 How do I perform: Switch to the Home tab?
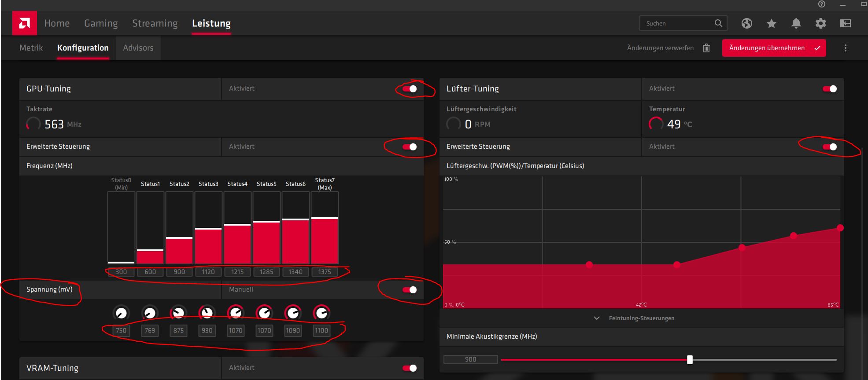pos(57,23)
